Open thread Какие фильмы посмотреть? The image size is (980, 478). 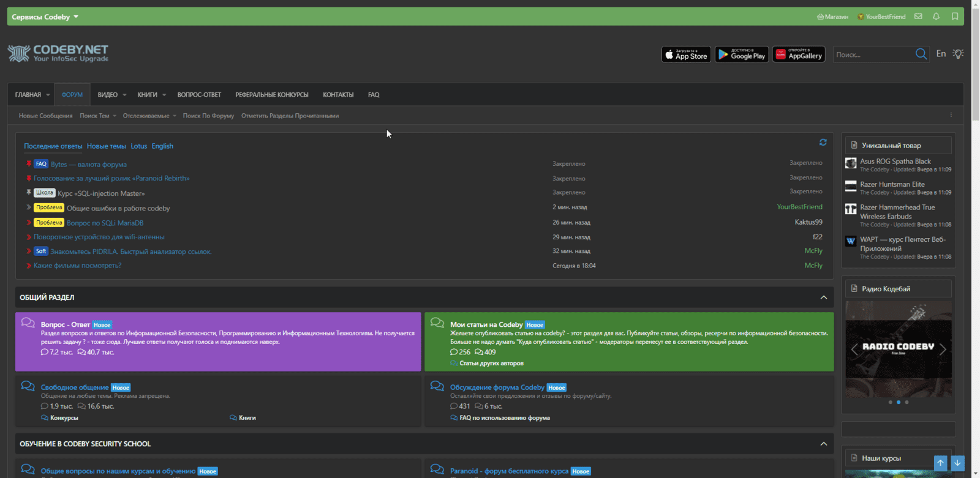(x=77, y=266)
